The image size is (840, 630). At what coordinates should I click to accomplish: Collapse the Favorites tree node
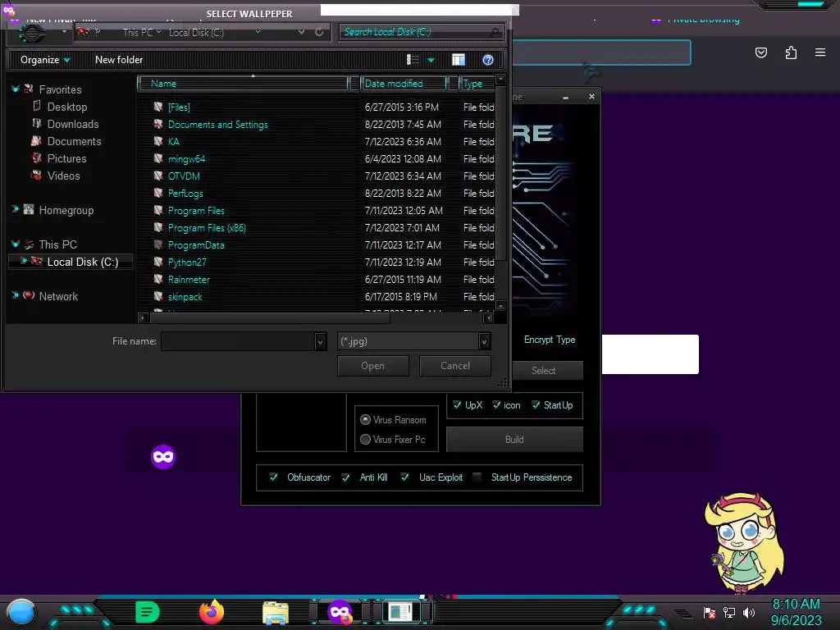coord(16,89)
